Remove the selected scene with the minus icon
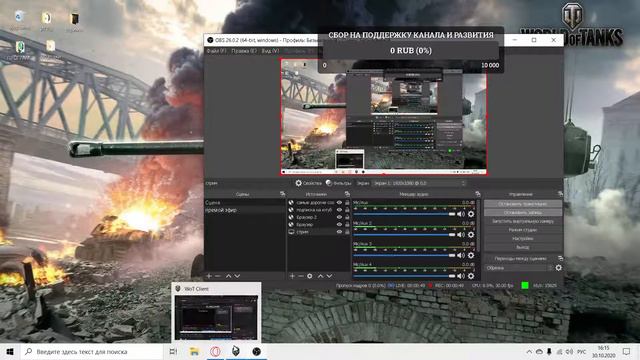640x360 pixels. tap(218, 276)
